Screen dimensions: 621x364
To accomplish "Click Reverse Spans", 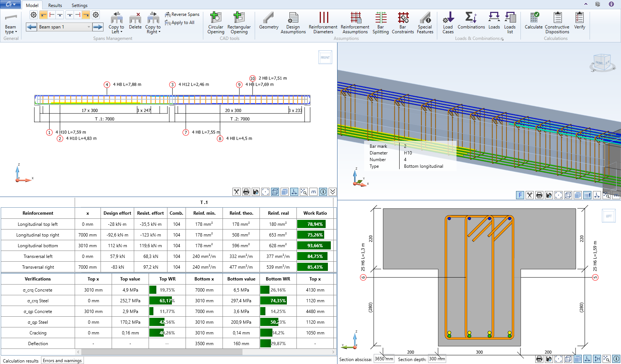I will click(182, 14).
